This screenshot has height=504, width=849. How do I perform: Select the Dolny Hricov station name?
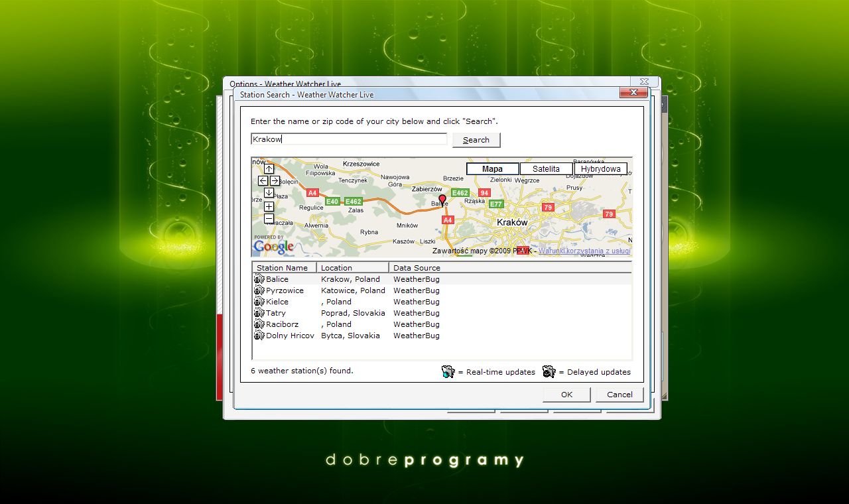pyautogui.click(x=290, y=336)
